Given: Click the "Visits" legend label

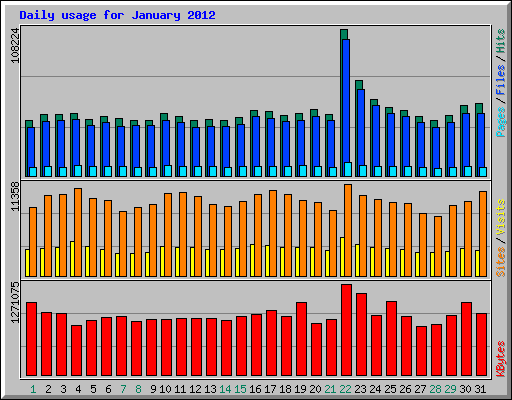Looking at the screenshot, I should coord(501,218).
